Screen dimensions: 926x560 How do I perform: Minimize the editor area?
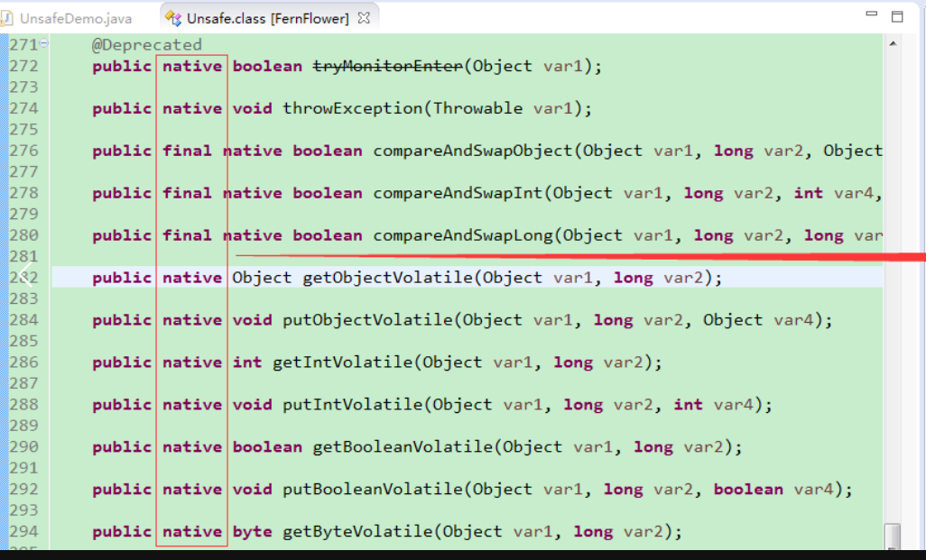point(871,16)
